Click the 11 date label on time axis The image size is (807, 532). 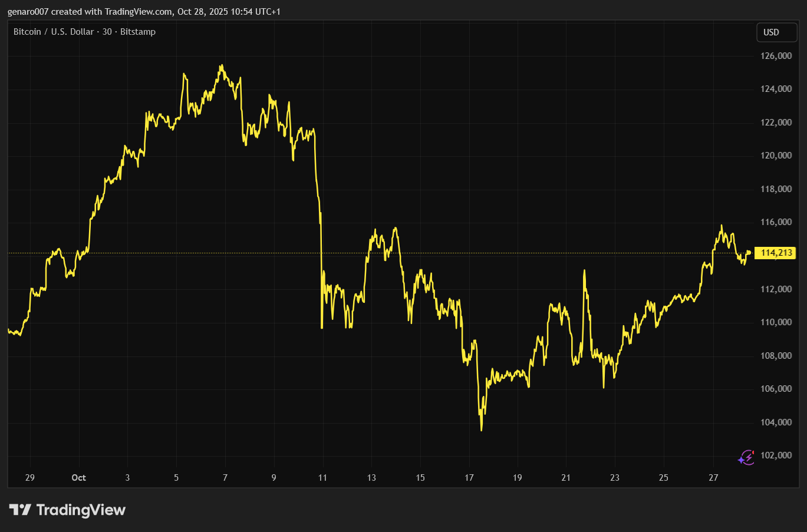click(x=322, y=478)
